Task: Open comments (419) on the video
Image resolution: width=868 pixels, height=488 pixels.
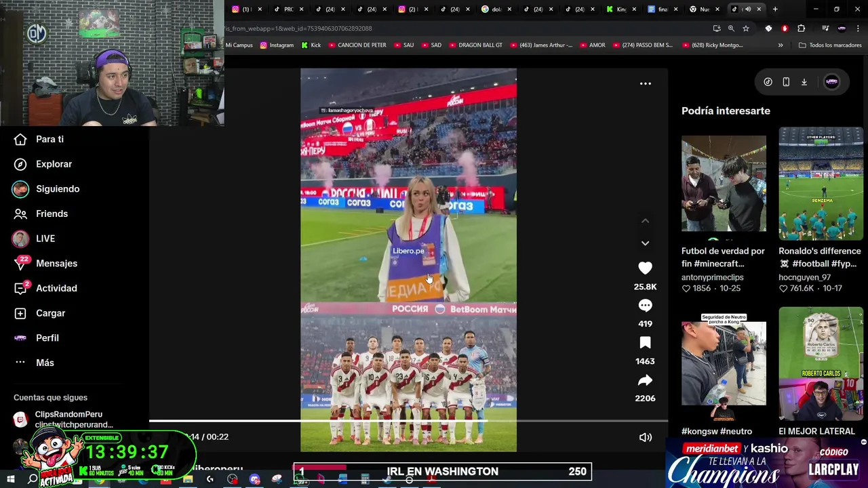Action: [x=645, y=306]
